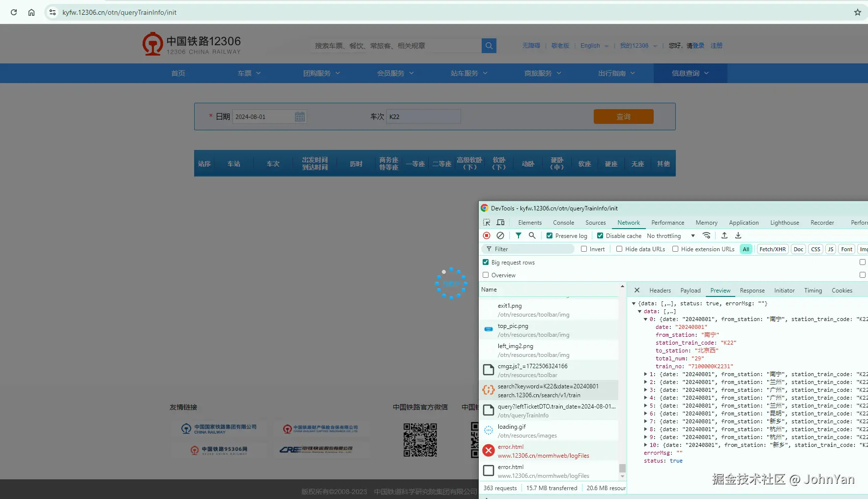868x499 pixels.
Task: Open the Payload tab of the request
Action: point(690,291)
